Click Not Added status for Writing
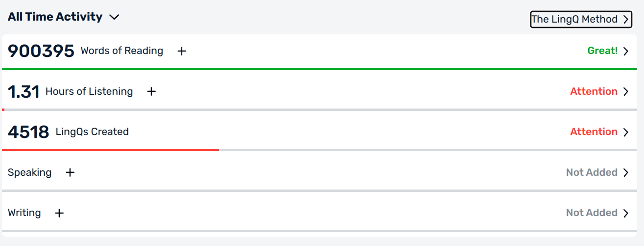 tap(592, 213)
